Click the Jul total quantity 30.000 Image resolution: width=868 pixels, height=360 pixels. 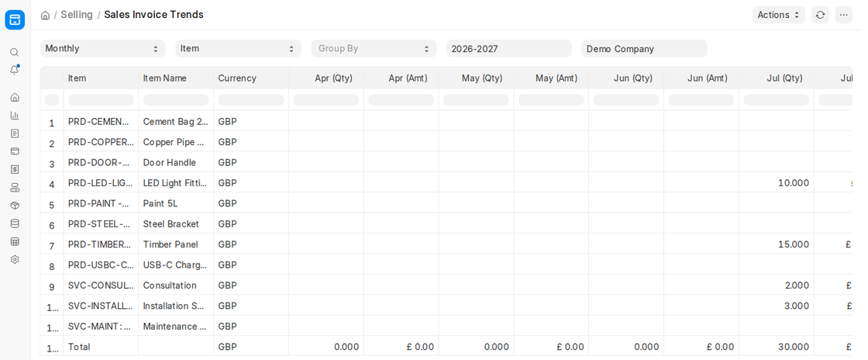776,347
